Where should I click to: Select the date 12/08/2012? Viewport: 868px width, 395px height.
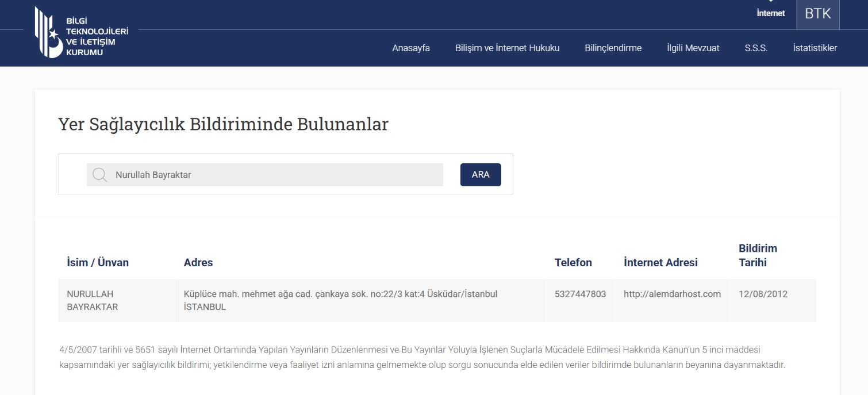click(763, 294)
